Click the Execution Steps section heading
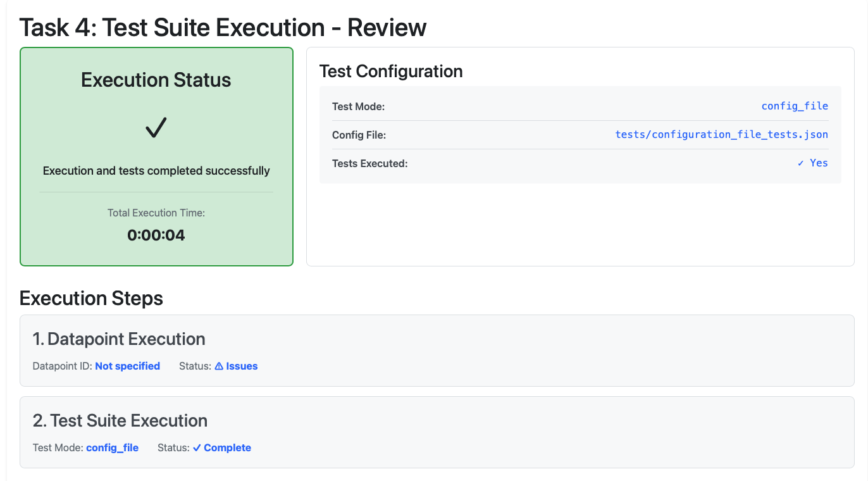 (x=91, y=298)
